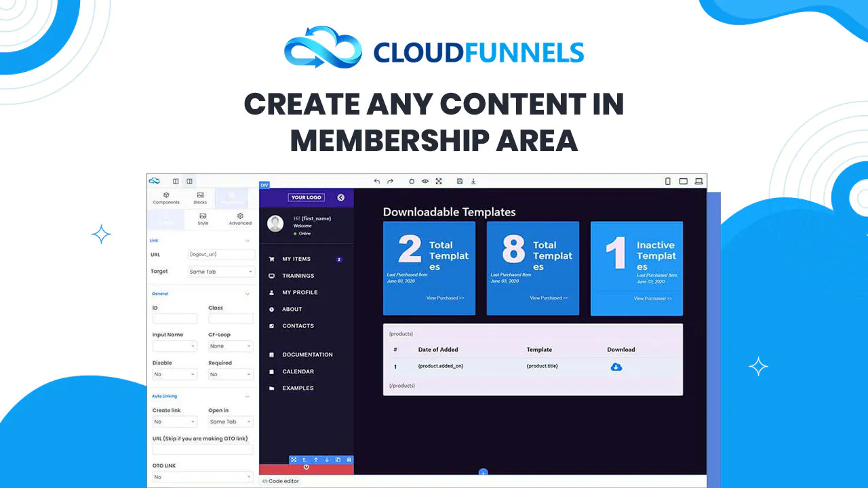This screenshot has height=488, width=868.
Task: Open the Open in dropdown
Action: [231, 422]
